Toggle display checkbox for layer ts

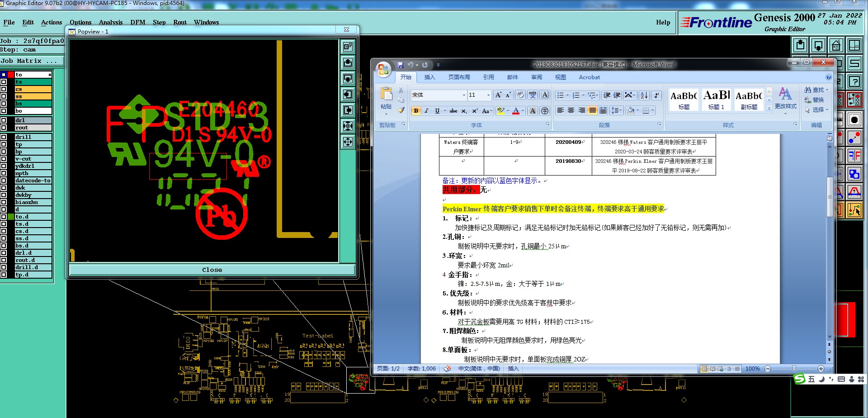(x=4, y=82)
